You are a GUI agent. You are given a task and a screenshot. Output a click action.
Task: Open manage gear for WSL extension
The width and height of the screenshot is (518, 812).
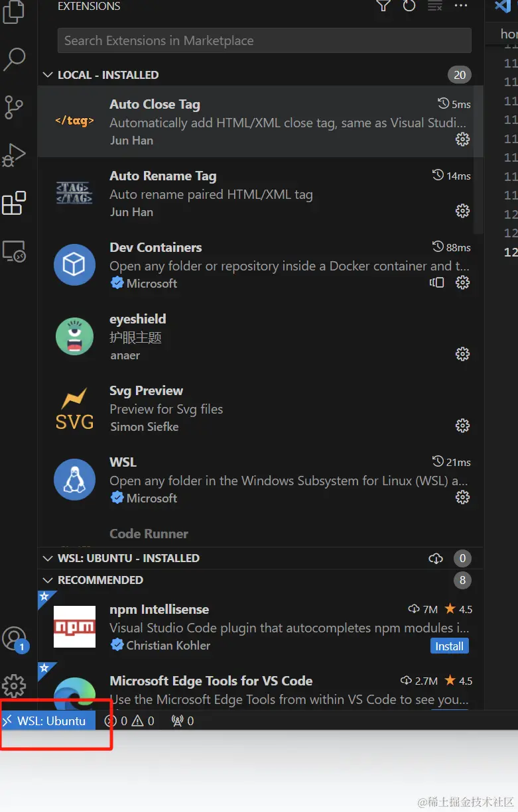click(x=463, y=497)
